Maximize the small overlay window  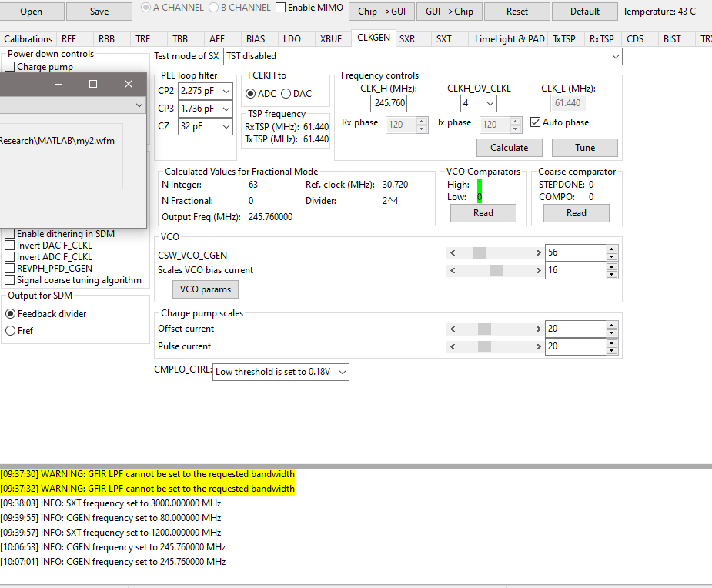93,84
